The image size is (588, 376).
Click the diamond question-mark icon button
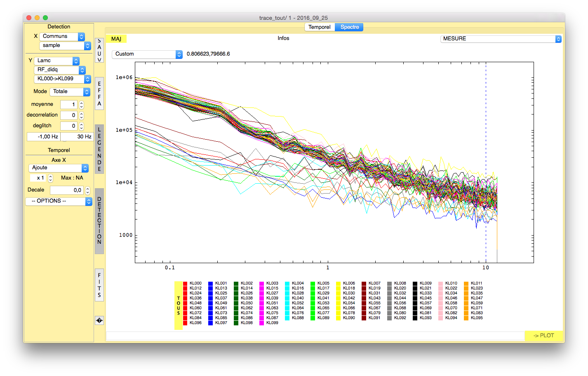[x=99, y=320]
